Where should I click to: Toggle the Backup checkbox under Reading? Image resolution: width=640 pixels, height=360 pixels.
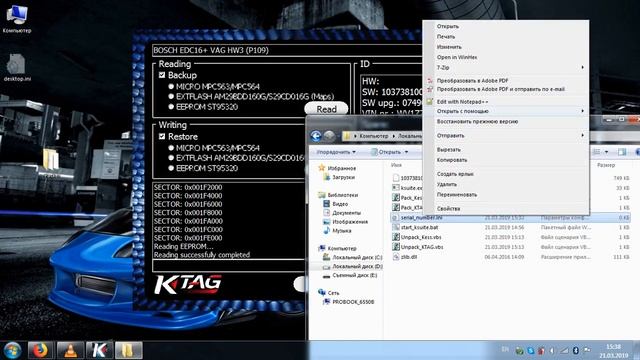(x=162, y=75)
